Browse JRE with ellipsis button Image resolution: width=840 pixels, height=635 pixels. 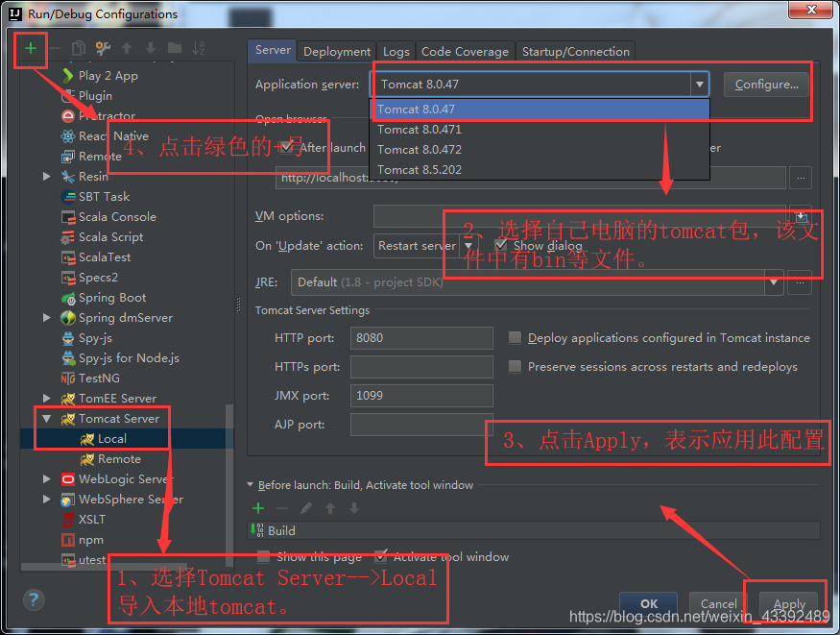800,282
